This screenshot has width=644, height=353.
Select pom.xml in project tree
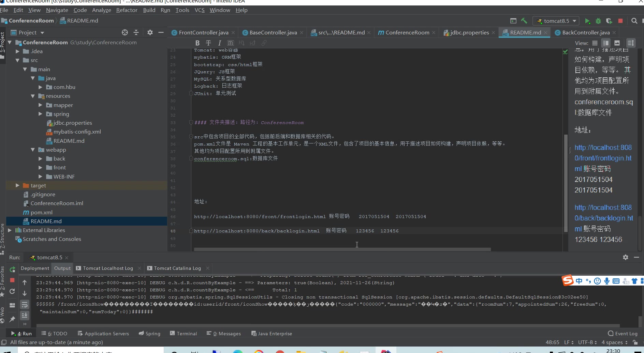coord(41,212)
